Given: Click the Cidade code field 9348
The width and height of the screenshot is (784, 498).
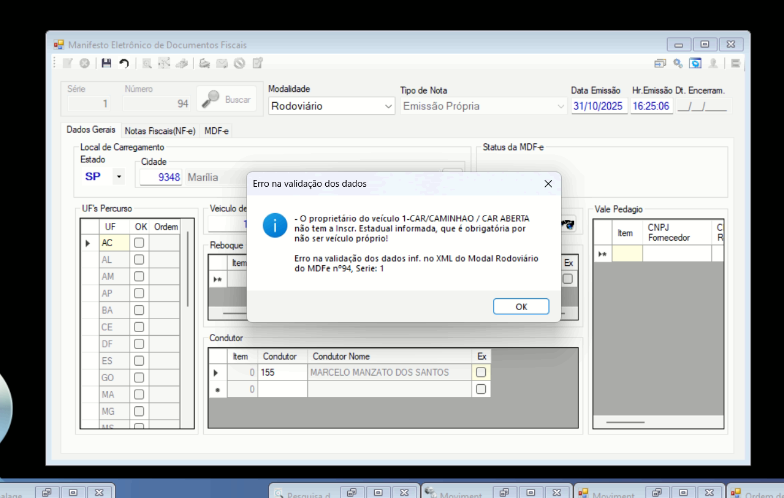Looking at the screenshot, I should [x=160, y=178].
